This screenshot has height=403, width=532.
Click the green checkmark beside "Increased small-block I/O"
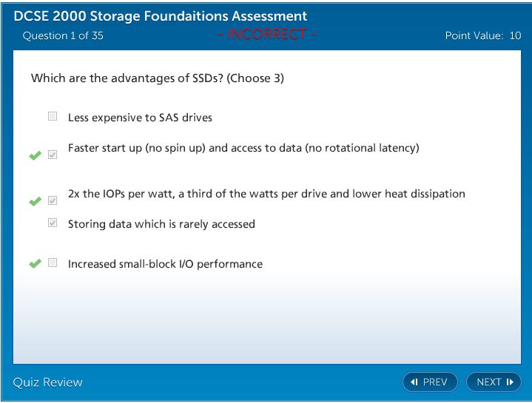coord(35,264)
